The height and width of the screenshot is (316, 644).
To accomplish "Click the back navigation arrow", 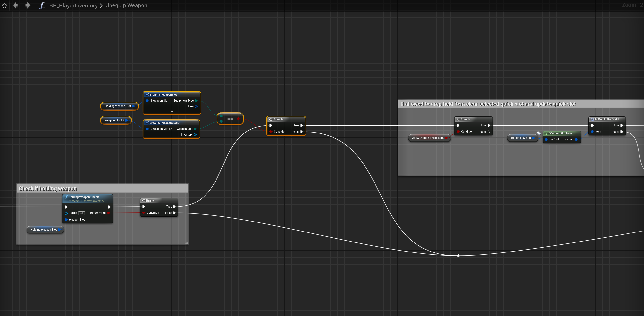I will 16,5.
